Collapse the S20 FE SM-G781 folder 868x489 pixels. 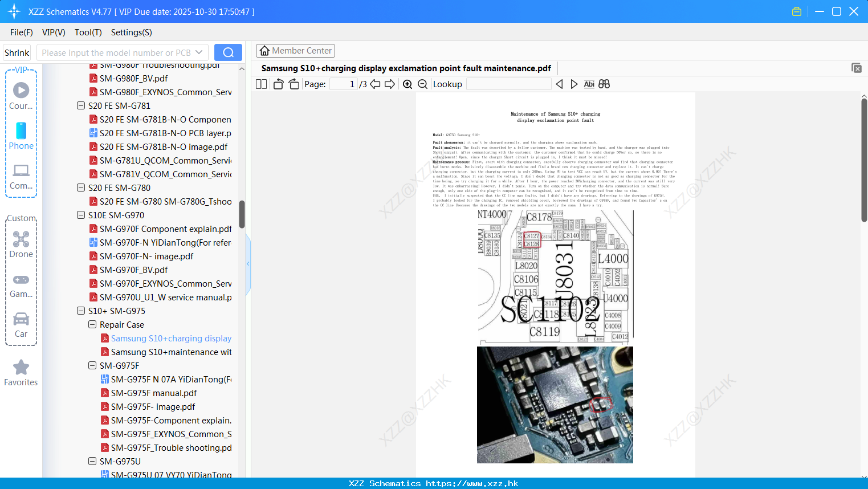81,105
